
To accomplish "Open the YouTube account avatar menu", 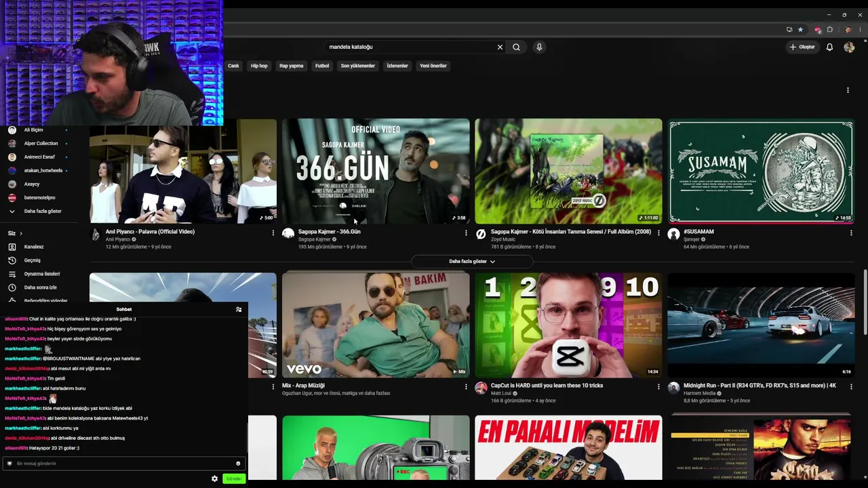I will point(849,47).
